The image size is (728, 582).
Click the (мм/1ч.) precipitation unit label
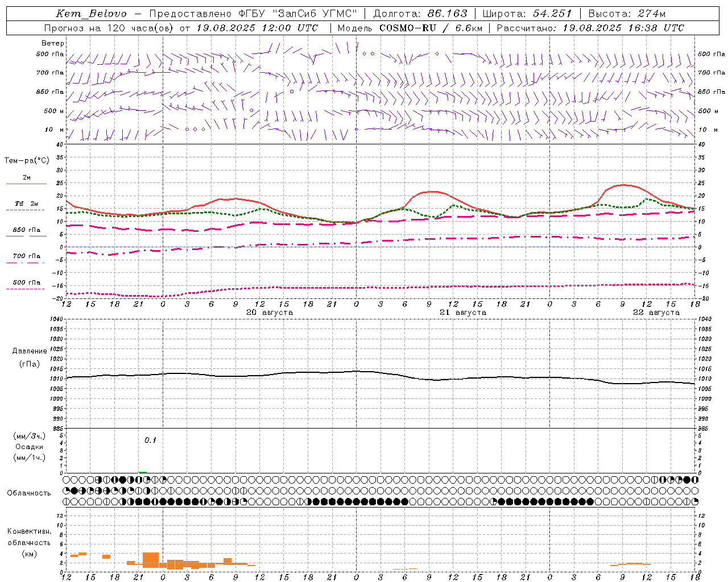tap(30, 458)
